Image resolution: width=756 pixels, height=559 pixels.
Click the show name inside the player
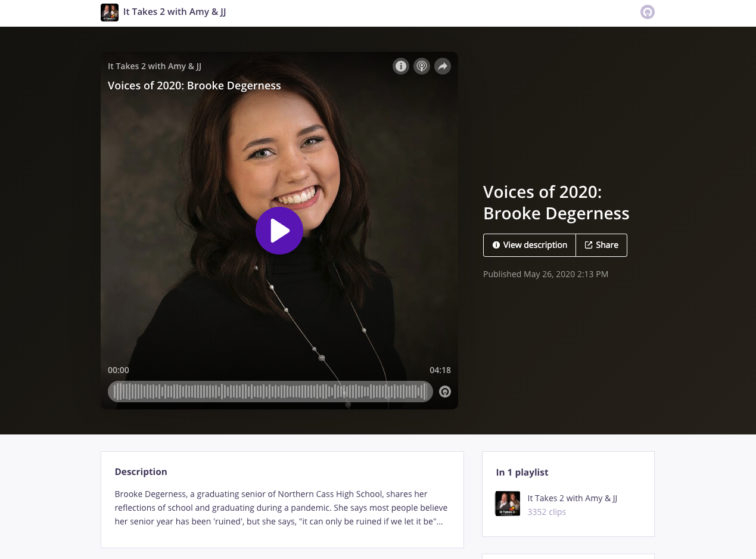154,66
